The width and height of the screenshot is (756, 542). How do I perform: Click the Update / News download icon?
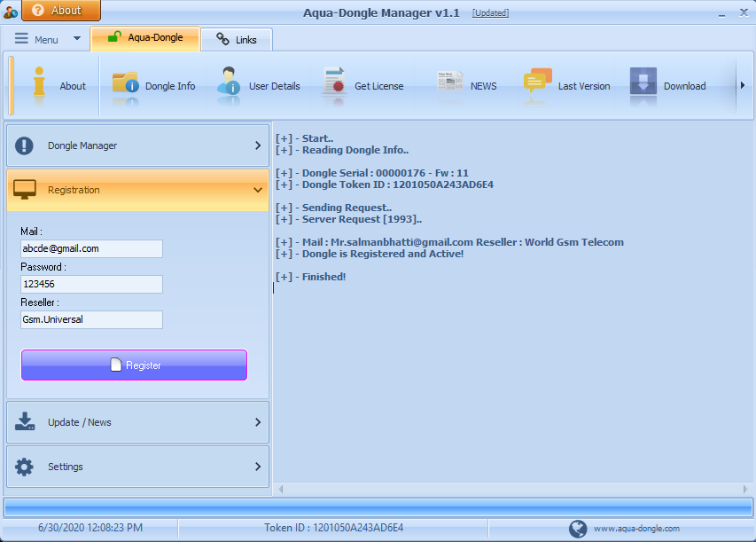point(25,422)
